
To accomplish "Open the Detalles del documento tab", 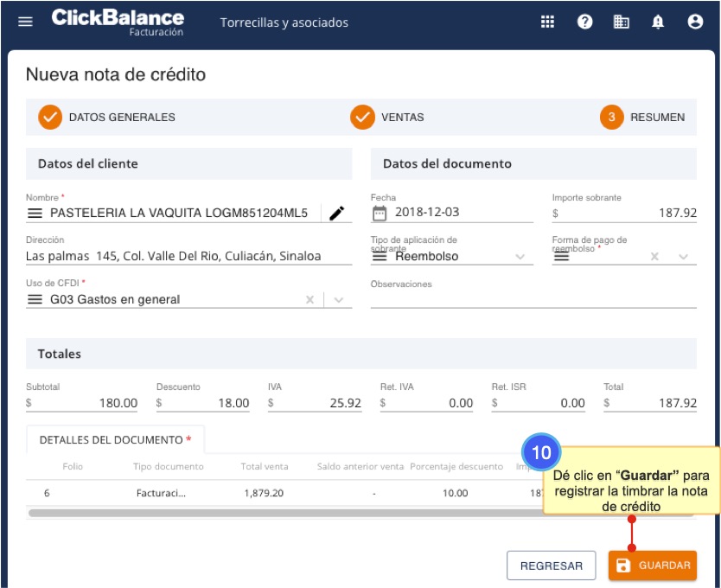I will pos(115,439).
